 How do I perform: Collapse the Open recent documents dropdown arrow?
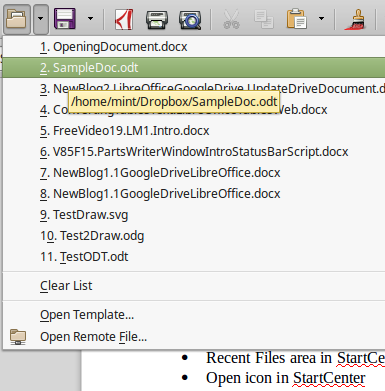(x=41, y=19)
